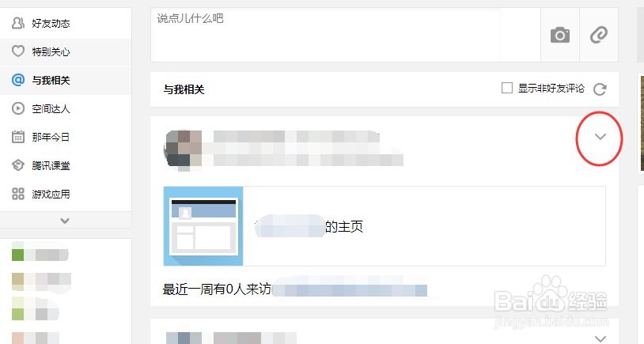Click the calendar icon for 那年今日
Screen dimensions: 644x344
click(18, 137)
